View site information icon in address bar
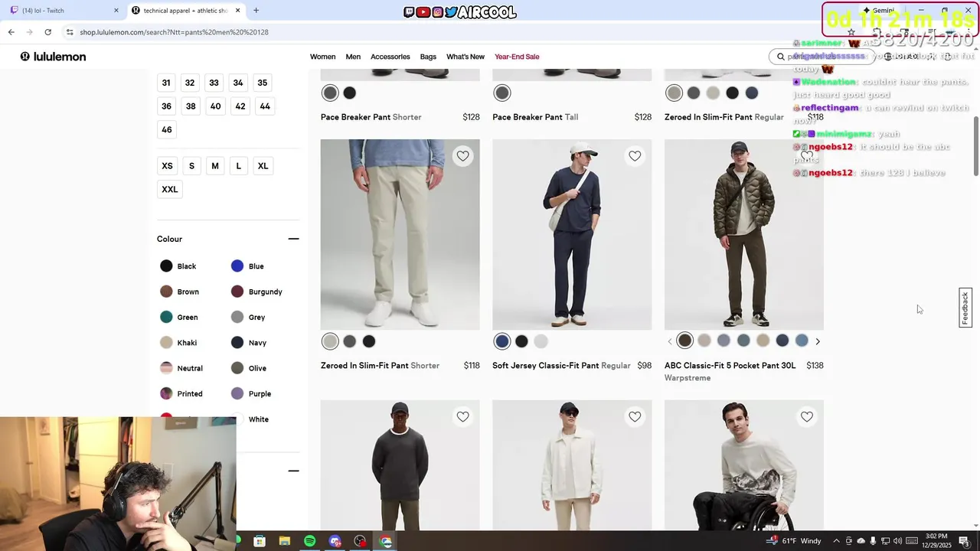 [x=70, y=32]
